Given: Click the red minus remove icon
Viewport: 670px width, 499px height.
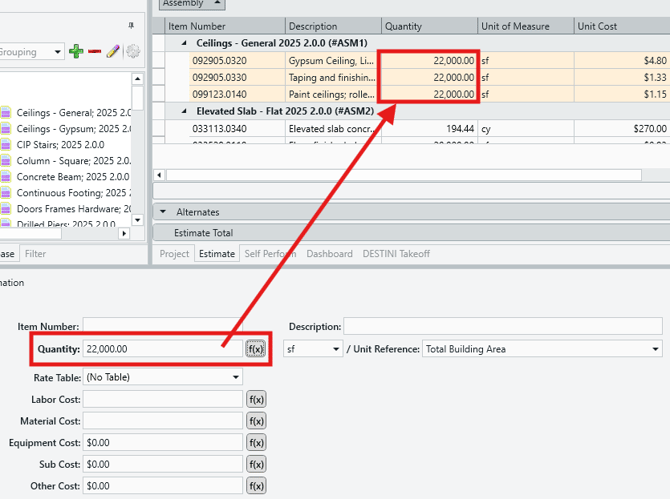Looking at the screenshot, I should pos(95,51).
